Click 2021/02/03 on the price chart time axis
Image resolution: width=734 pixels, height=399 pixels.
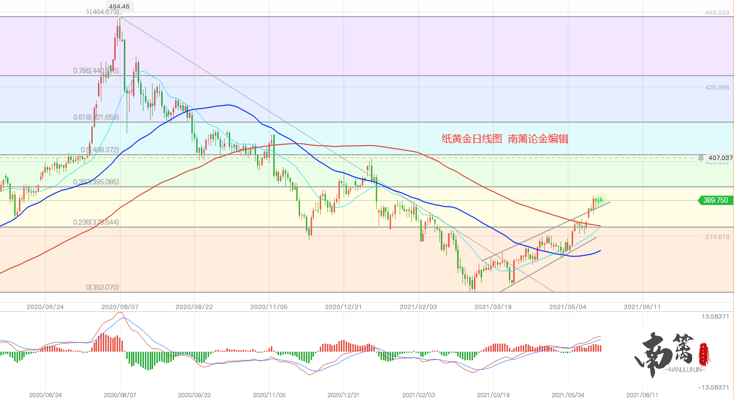[418, 307]
